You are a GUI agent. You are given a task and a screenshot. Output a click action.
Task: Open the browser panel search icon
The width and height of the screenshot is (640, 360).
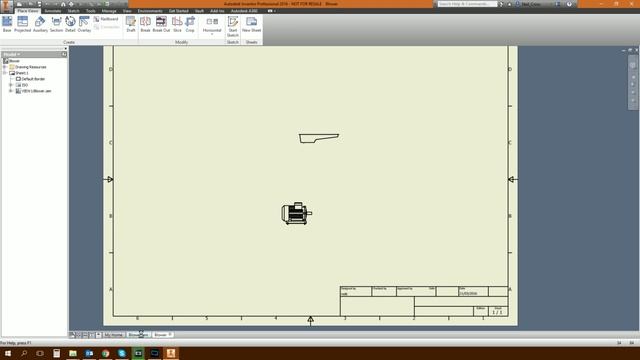64,54
